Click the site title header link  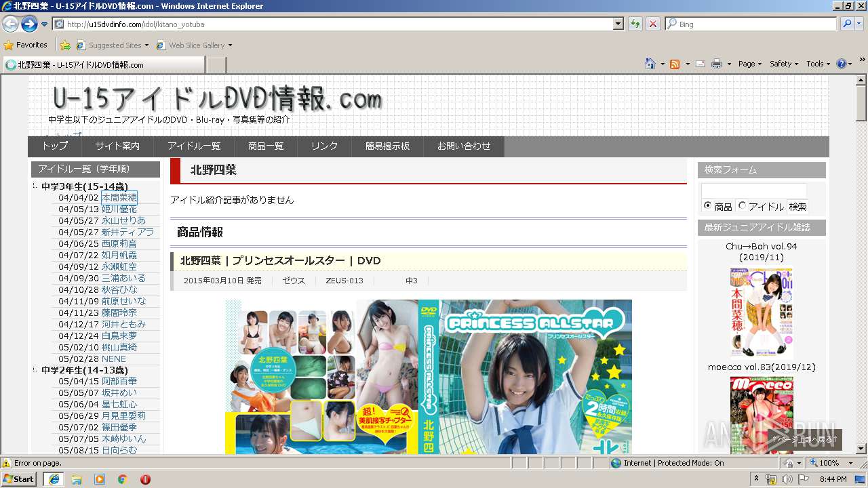pos(217,100)
